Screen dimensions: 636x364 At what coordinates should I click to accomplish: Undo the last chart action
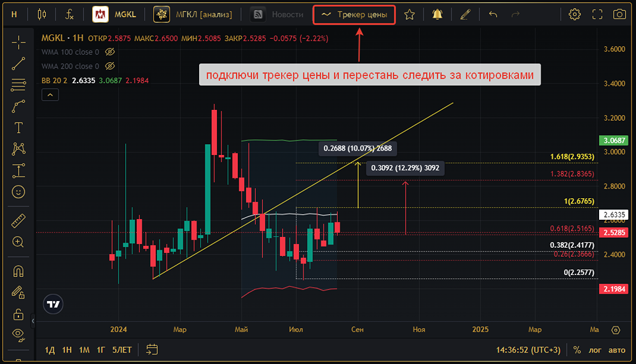coord(493,15)
